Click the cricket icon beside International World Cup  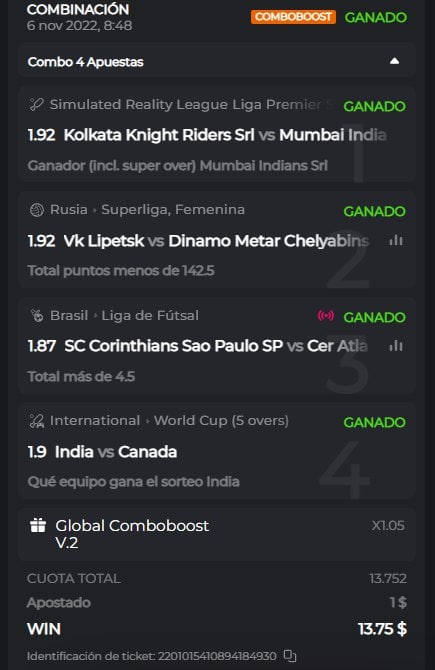[x=37, y=421]
